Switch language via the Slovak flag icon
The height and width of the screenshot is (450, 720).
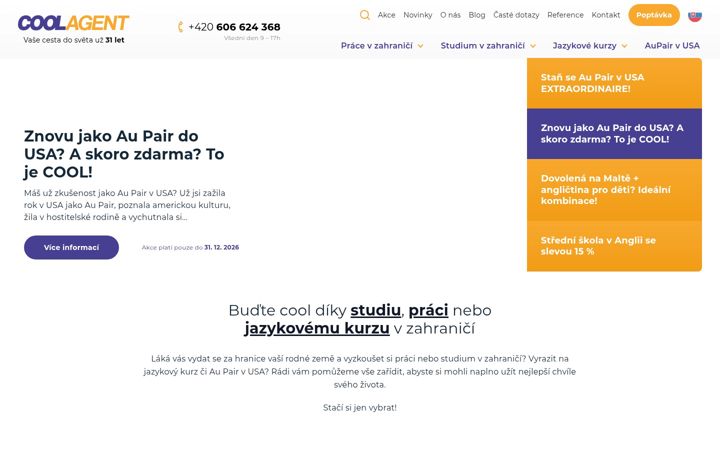pyautogui.click(x=695, y=16)
